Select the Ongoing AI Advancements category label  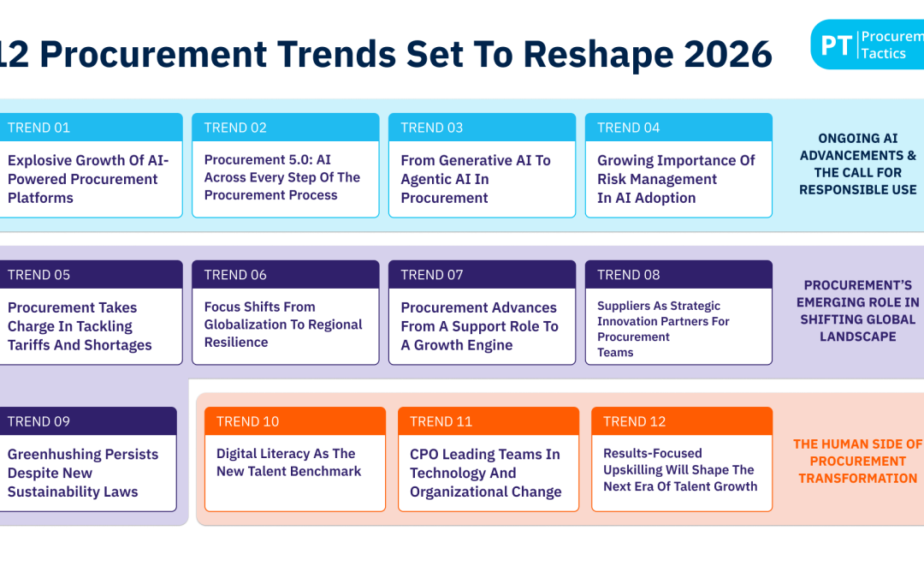tap(857, 164)
